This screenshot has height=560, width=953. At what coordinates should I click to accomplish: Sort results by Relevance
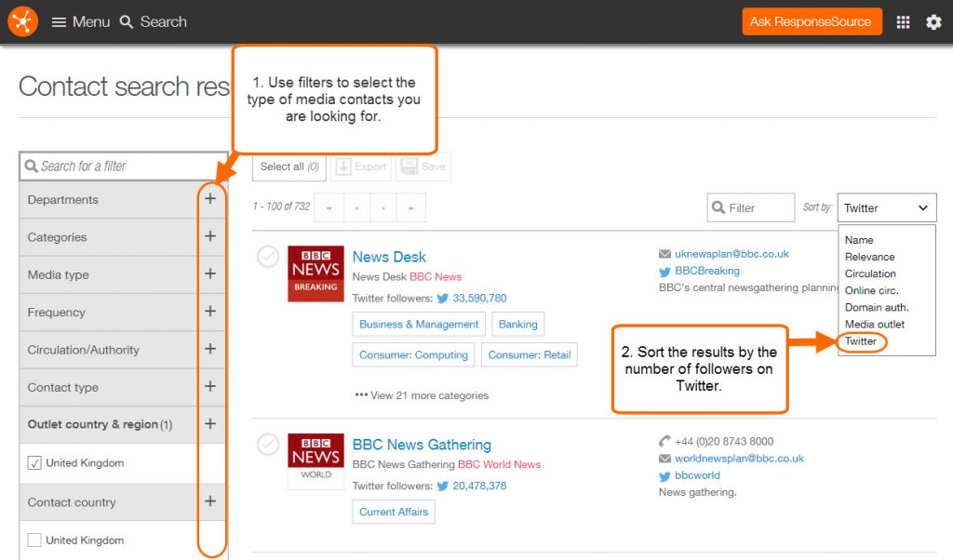click(x=870, y=257)
